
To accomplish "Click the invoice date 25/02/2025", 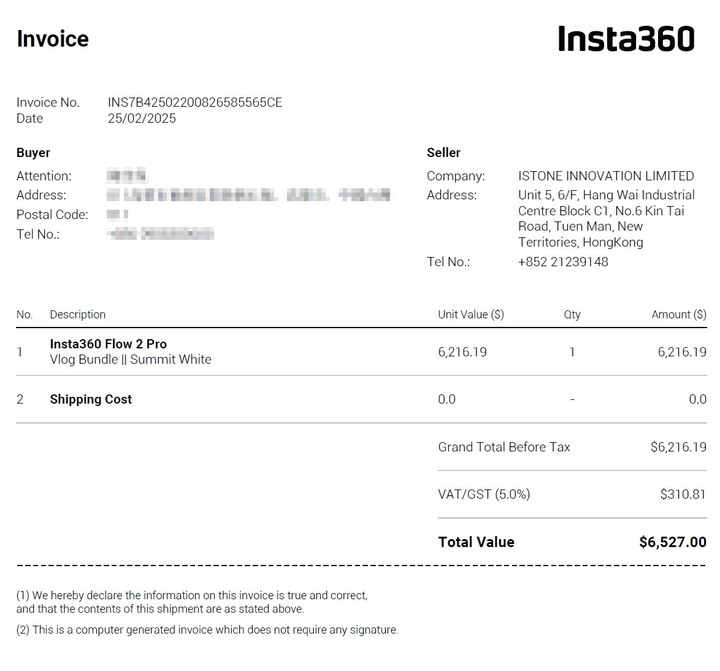I will coord(141,118).
